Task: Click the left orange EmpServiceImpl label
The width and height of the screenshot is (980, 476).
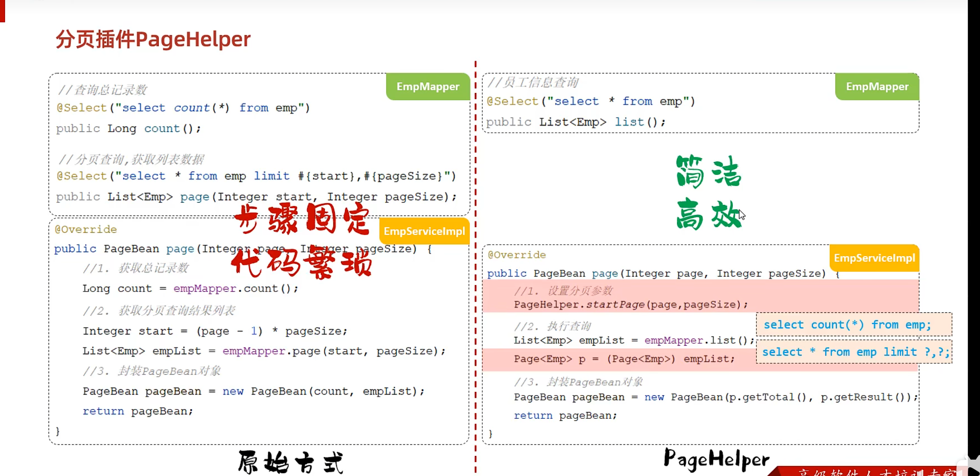Action: click(x=424, y=231)
